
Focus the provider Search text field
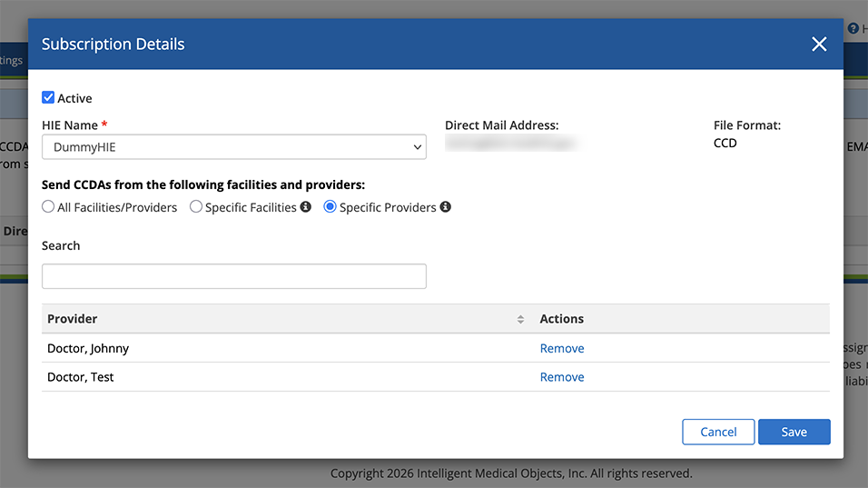[x=234, y=276]
